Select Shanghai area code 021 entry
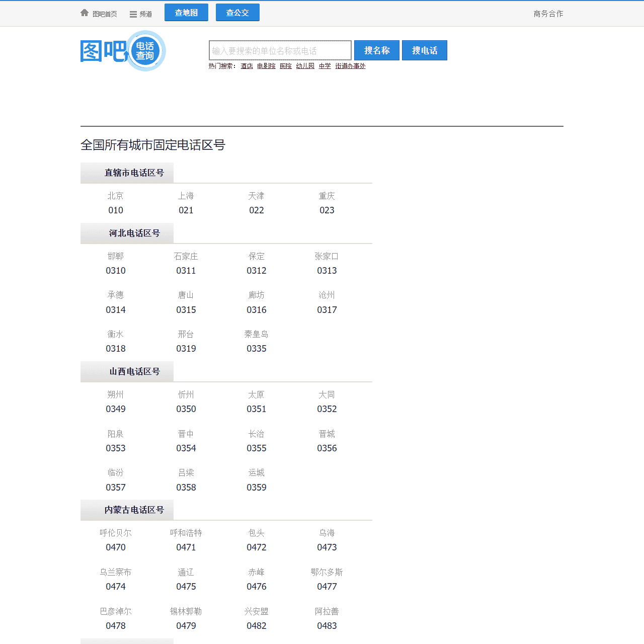This screenshot has width=644, height=644. (x=186, y=203)
